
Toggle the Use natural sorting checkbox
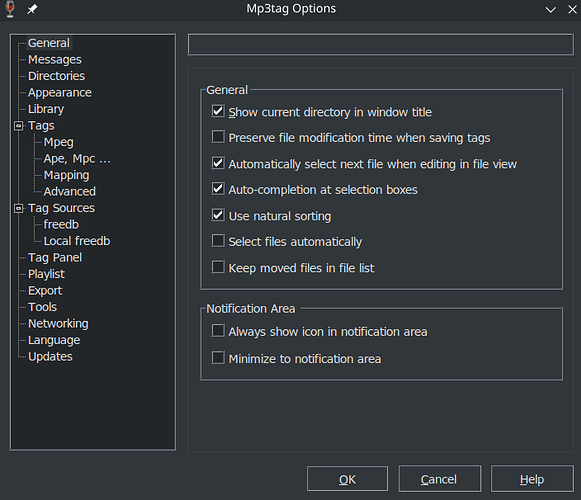(x=218, y=215)
